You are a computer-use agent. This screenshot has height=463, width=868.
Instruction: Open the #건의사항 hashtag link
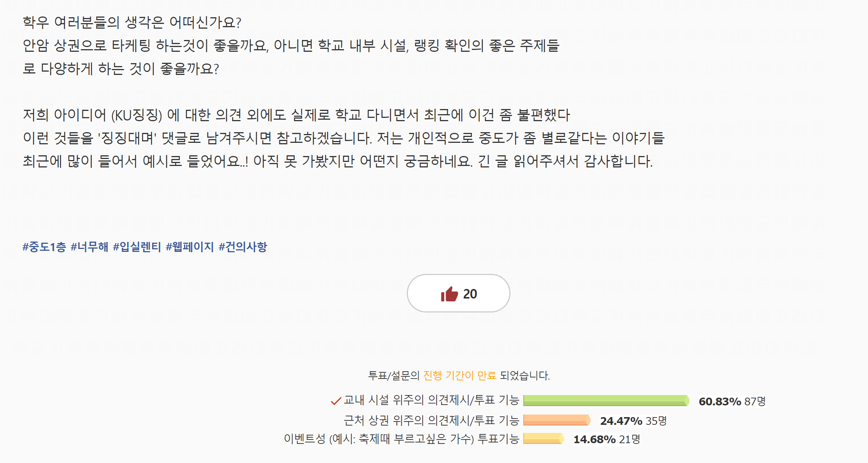(x=243, y=247)
